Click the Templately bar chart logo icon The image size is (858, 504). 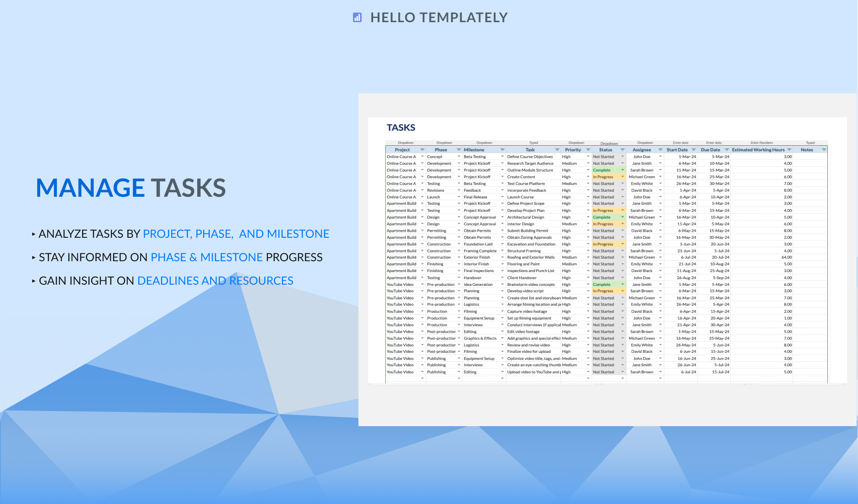357,17
